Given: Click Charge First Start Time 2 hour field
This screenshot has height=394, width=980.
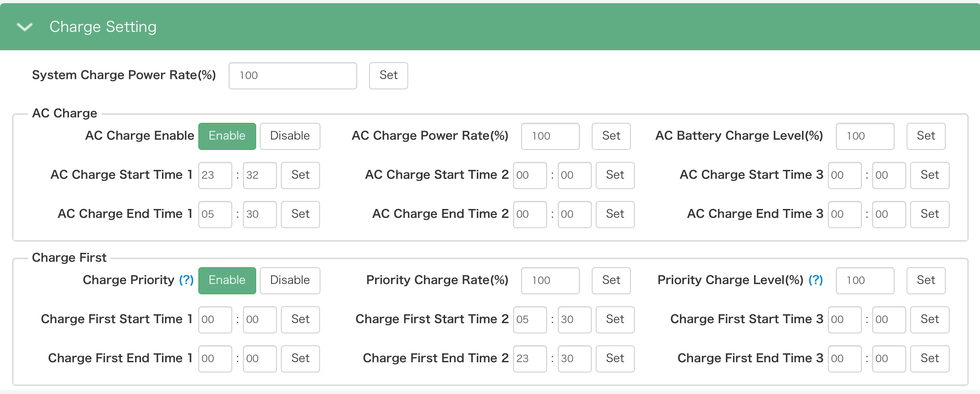Looking at the screenshot, I should click(x=530, y=319).
